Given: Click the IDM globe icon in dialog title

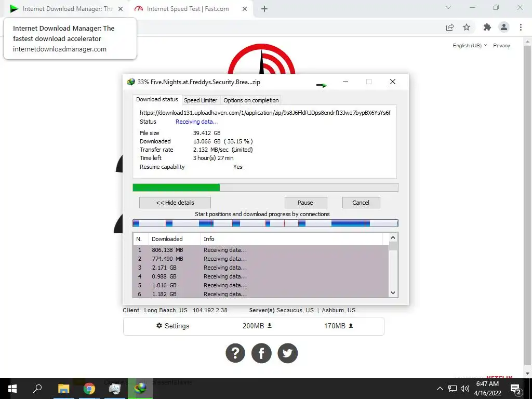Looking at the screenshot, I should point(130,82).
